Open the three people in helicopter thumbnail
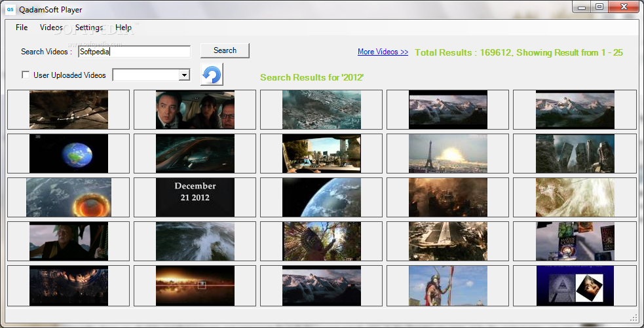The image size is (644, 328). (x=195, y=109)
